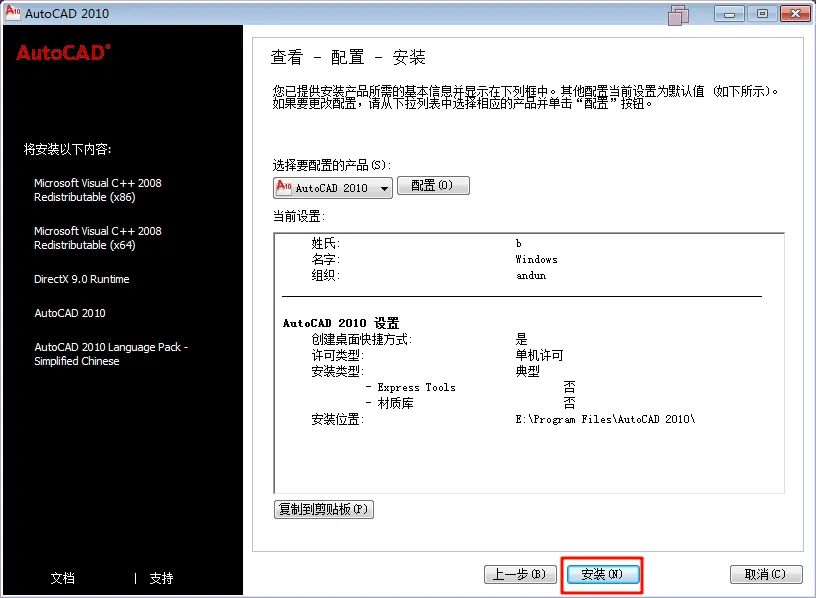Minimize the AutoCAD 2010 installer window
This screenshot has height=598, width=816.
click(x=729, y=14)
